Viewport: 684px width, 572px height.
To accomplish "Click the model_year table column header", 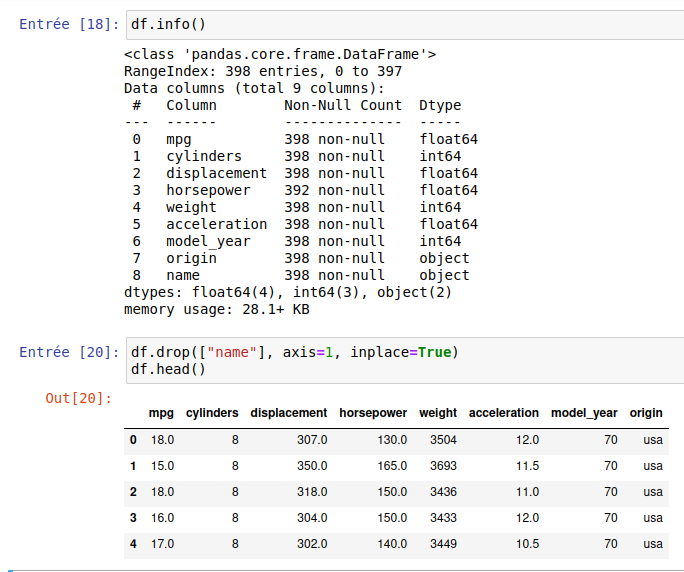I will pos(584,413).
